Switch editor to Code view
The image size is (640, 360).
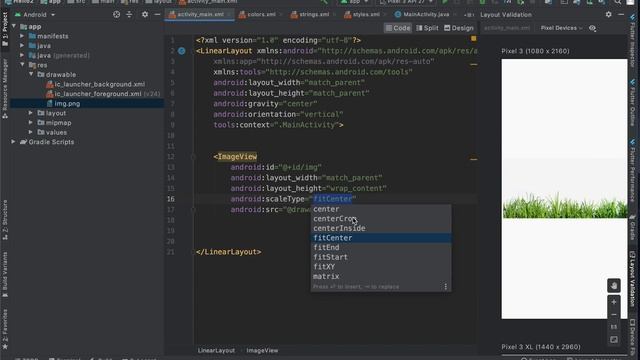pyautogui.click(x=398, y=28)
